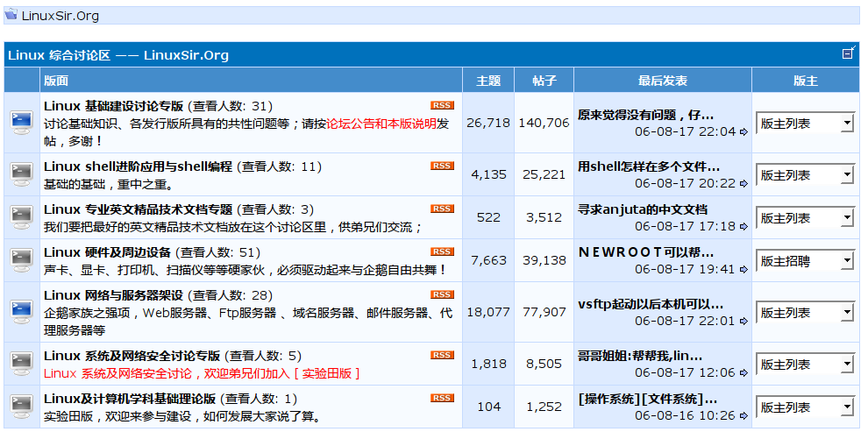Open 版主列表 dropdown for 专业英文精品技术文档专题
Viewport: 868px width, 439px height.
coord(806,218)
